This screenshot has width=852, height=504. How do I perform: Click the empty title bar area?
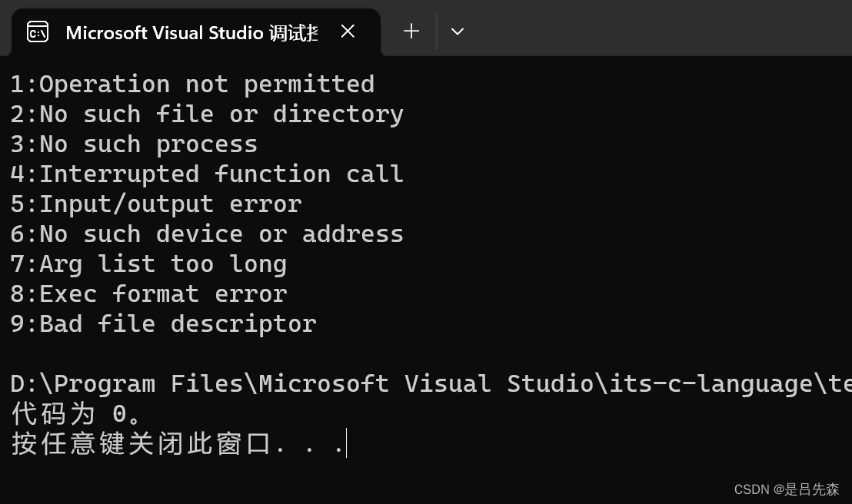coord(654,31)
